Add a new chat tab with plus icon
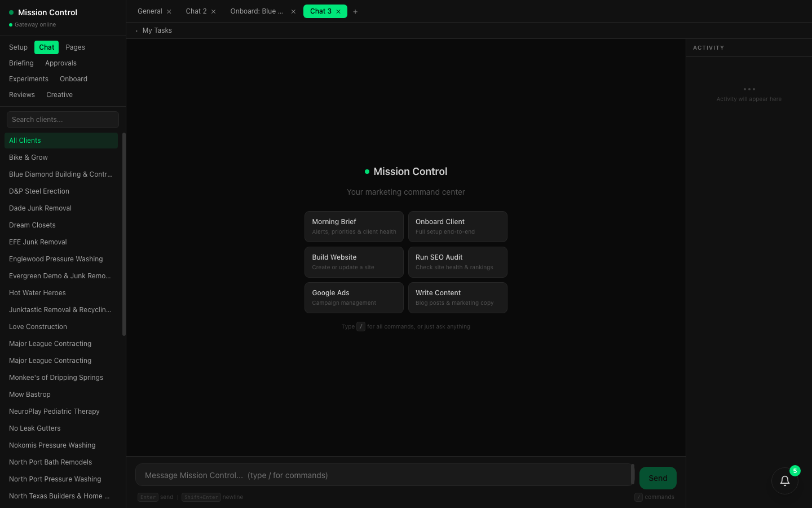The width and height of the screenshot is (812, 508). (355, 11)
